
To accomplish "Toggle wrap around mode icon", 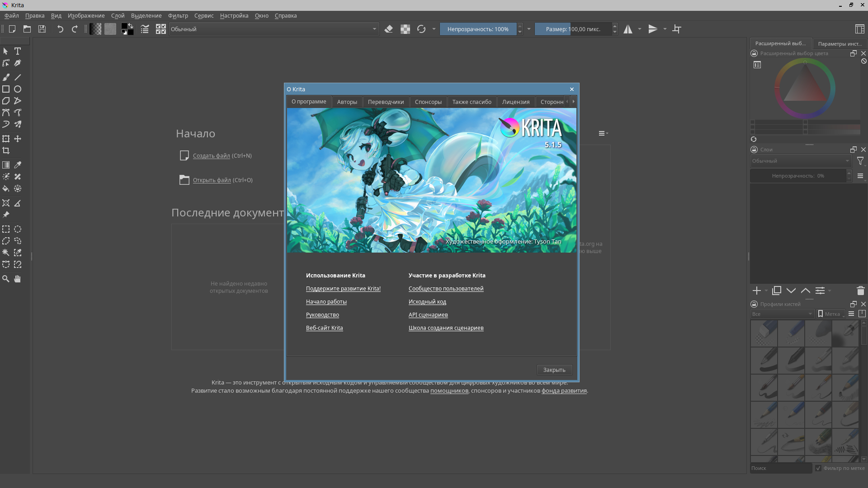I will [x=677, y=29].
